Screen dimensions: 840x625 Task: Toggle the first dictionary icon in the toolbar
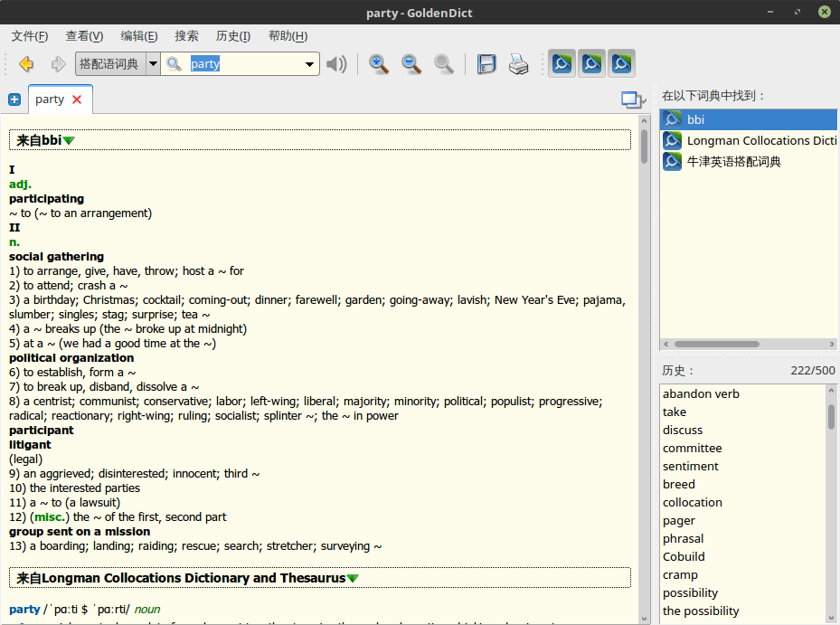(562, 64)
